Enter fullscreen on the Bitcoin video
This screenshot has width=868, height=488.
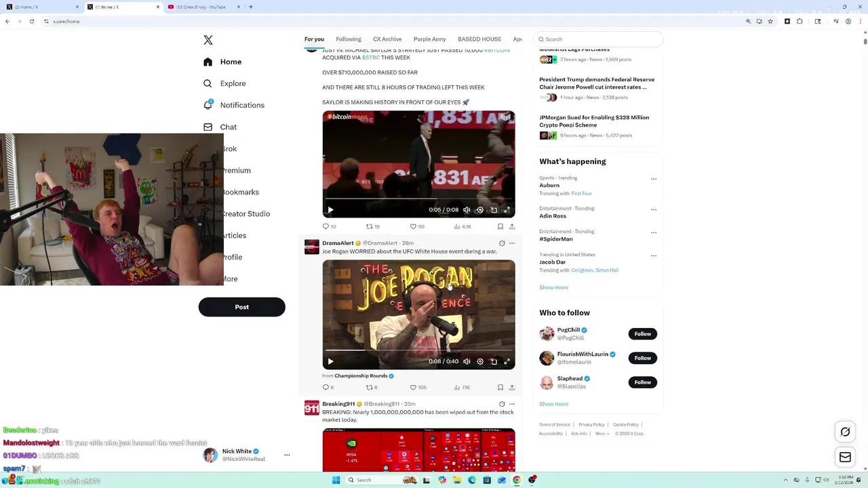click(x=507, y=209)
